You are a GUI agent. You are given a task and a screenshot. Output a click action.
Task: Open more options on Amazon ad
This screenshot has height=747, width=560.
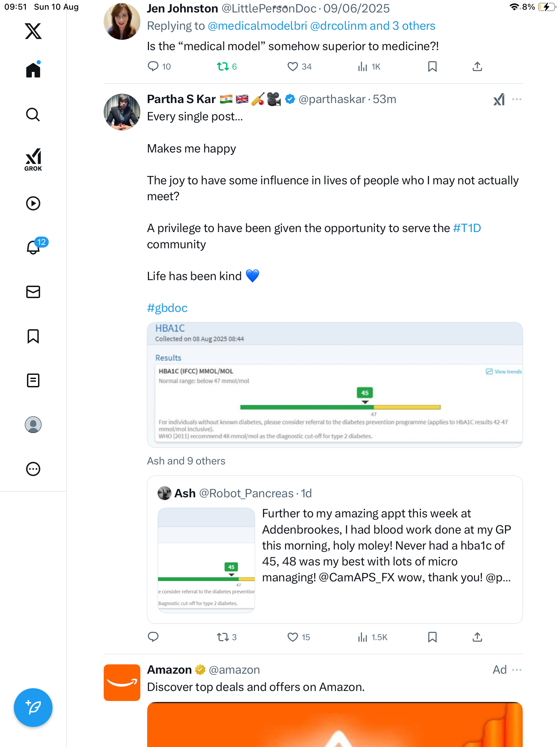click(x=517, y=670)
